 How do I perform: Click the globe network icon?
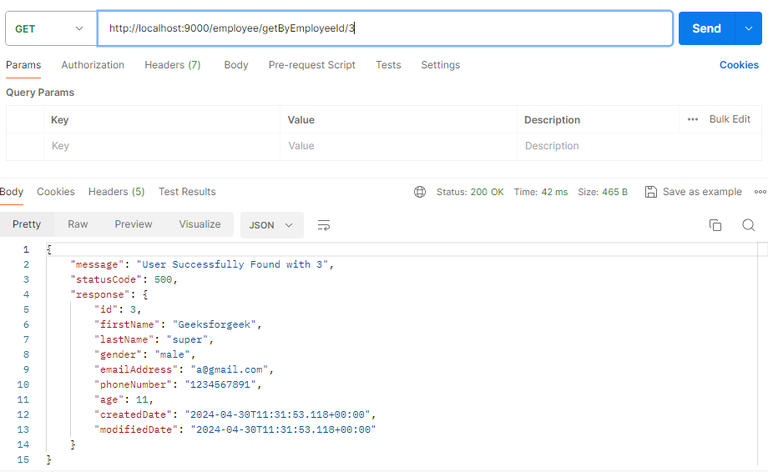(x=420, y=192)
